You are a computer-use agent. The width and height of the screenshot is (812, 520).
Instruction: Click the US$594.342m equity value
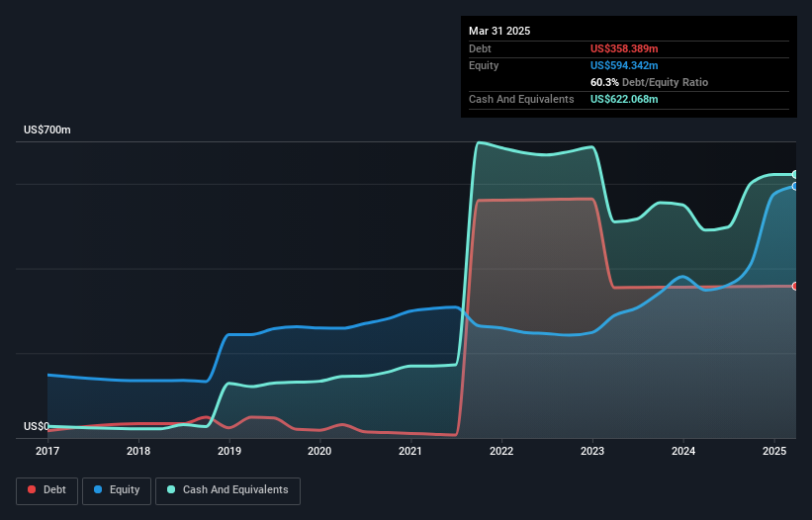(624, 65)
